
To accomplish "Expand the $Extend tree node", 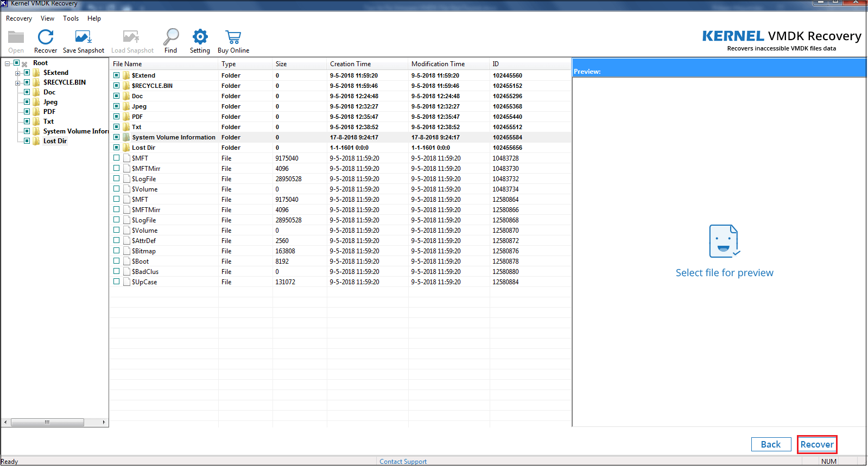I will pyautogui.click(x=17, y=73).
